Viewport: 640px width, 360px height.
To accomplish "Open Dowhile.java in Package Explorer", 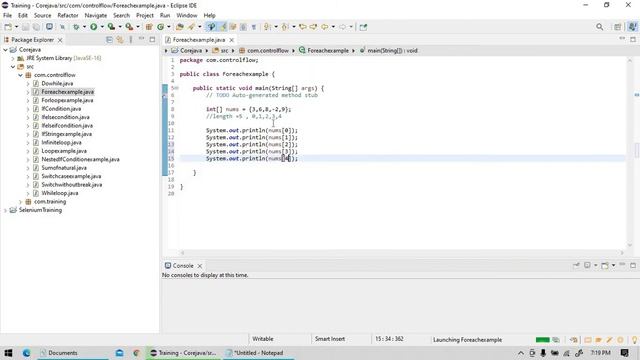I will 57,83.
